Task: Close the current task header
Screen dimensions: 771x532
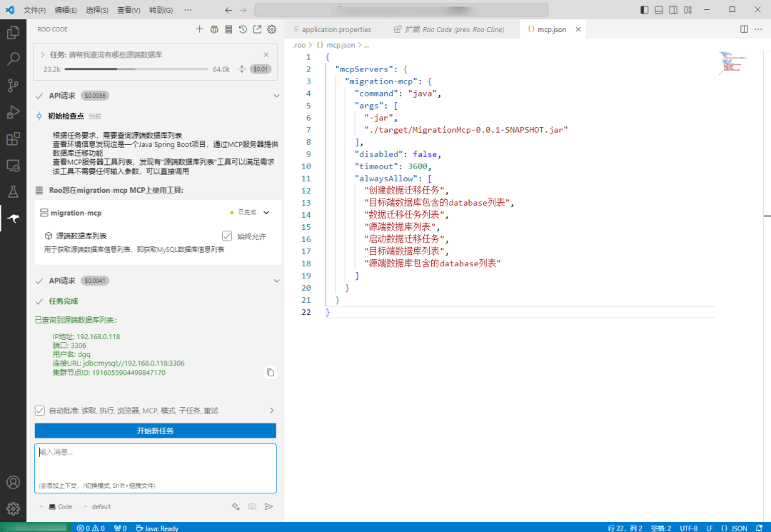Action: 266,54
